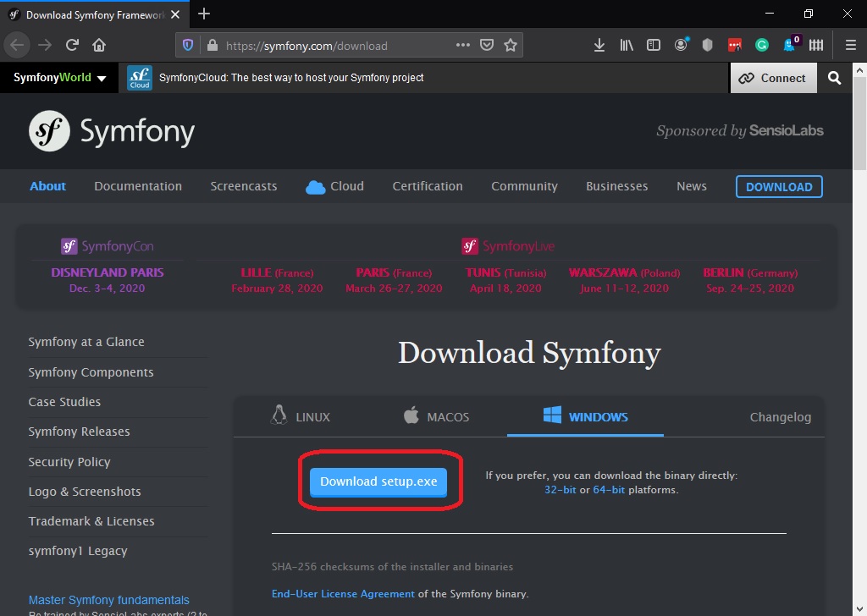Download the 32-bit binary
Image resolution: width=867 pixels, height=616 pixels.
point(560,489)
